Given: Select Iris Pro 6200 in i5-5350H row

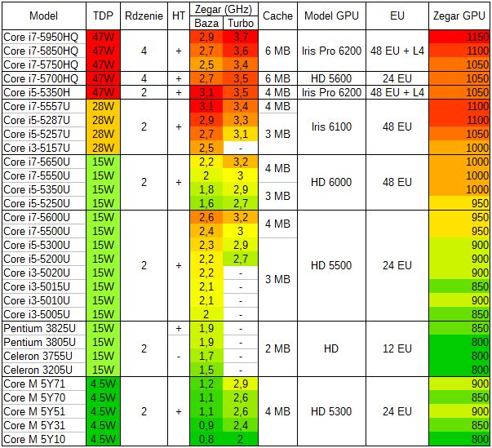Looking at the screenshot, I should tap(331, 92).
